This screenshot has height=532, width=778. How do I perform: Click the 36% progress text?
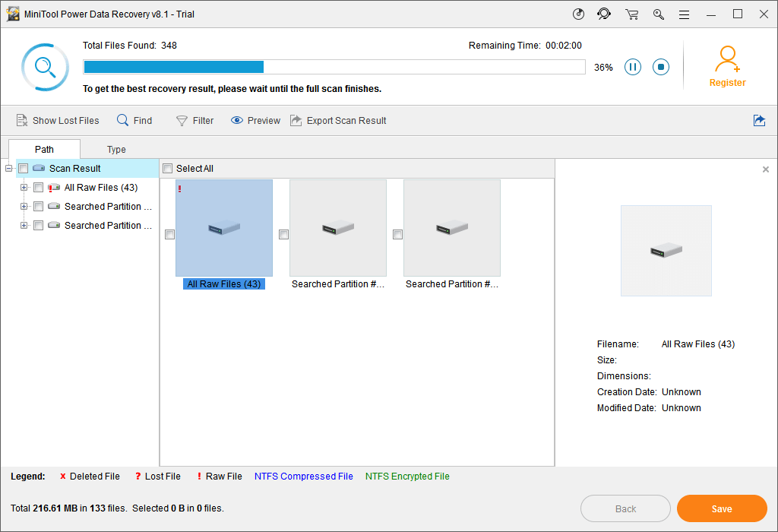[603, 68]
